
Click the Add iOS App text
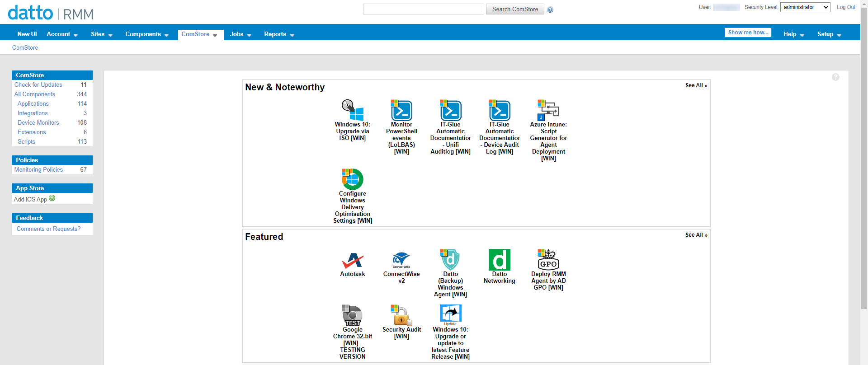[x=30, y=199]
